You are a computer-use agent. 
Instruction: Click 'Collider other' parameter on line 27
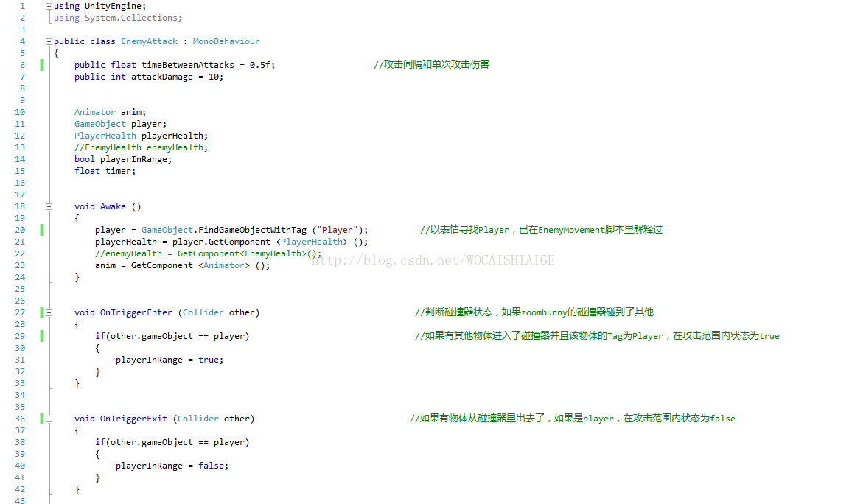pyautogui.click(x=218, y=312)
